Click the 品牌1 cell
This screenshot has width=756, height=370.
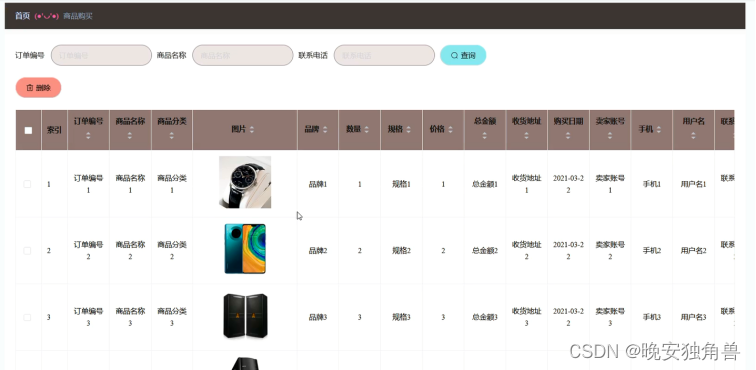click(318, 184)
